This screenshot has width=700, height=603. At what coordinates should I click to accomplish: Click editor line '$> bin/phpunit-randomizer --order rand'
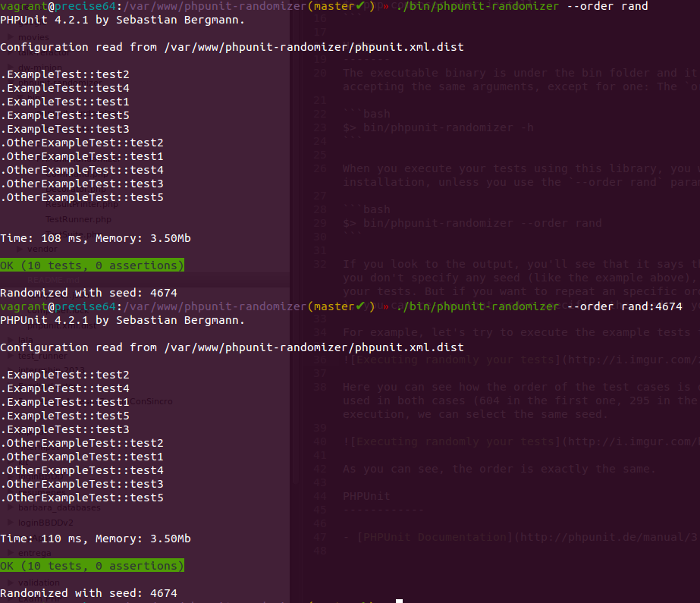pyautogui.click(x=472, y=223)
